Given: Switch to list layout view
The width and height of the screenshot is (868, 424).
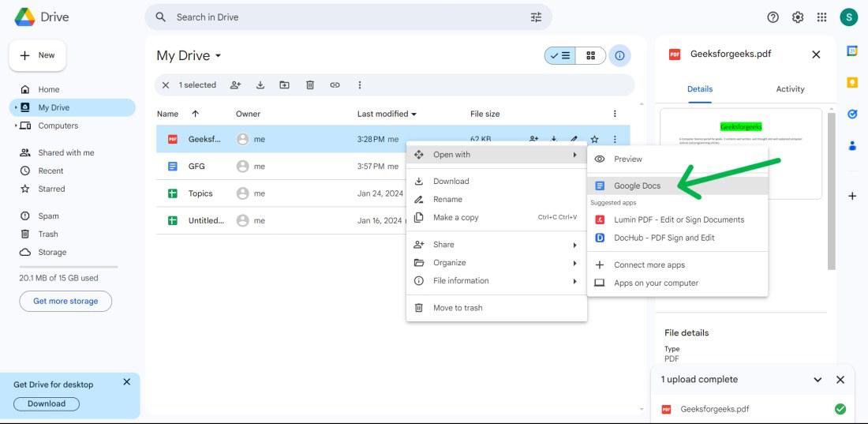Looking at the screenshot, I should 560,55.
